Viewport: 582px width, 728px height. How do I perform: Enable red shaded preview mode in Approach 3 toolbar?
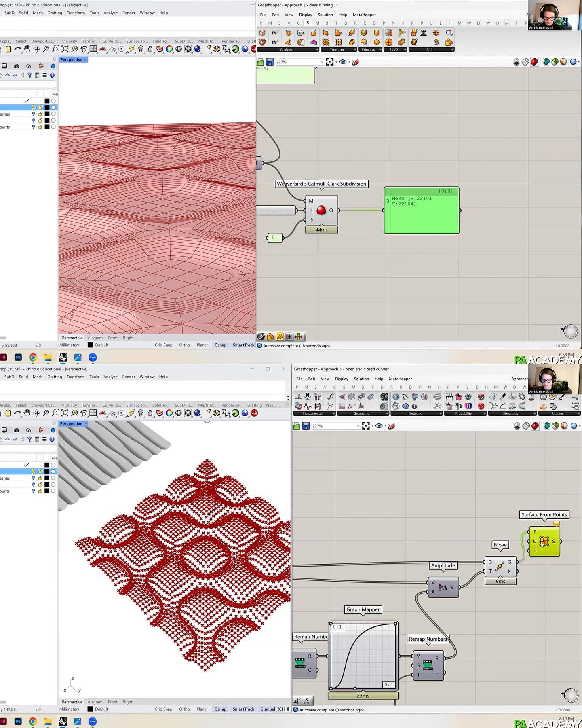click(535, 426)
